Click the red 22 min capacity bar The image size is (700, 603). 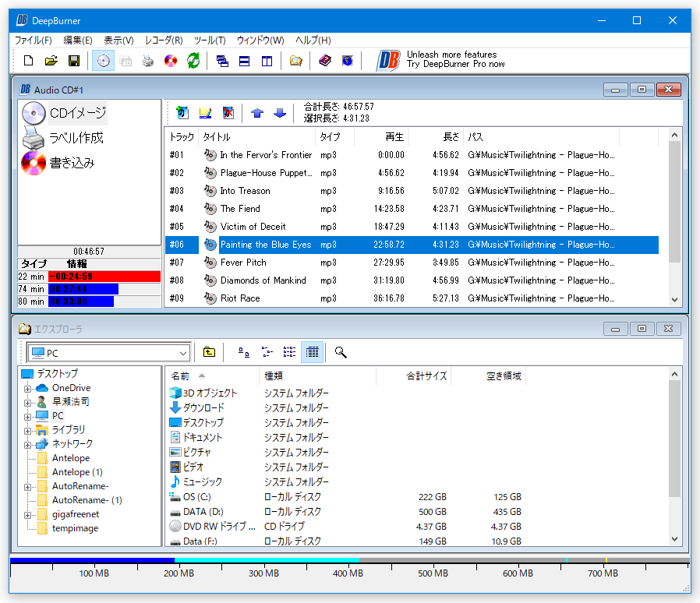(104, 277)
